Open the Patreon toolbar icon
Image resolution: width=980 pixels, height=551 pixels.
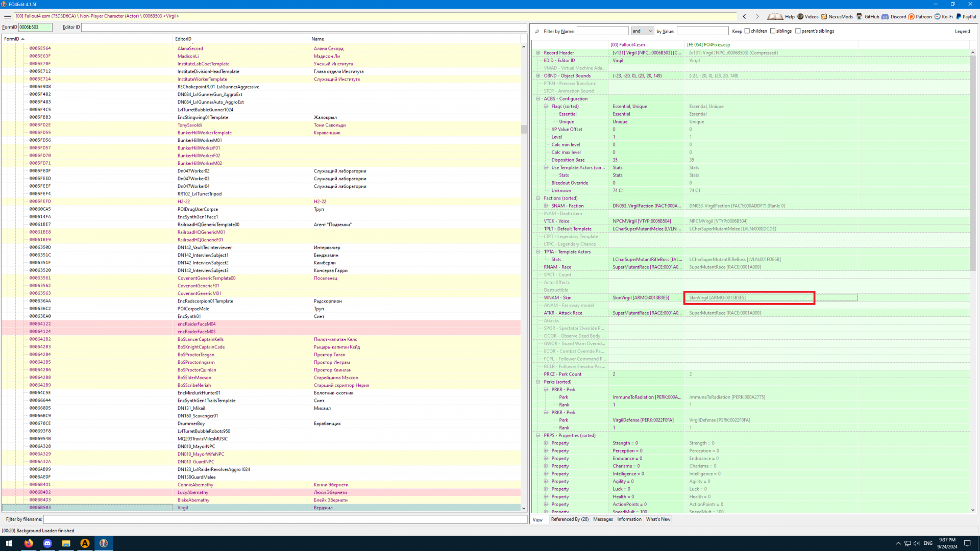(x=911, y=16)
